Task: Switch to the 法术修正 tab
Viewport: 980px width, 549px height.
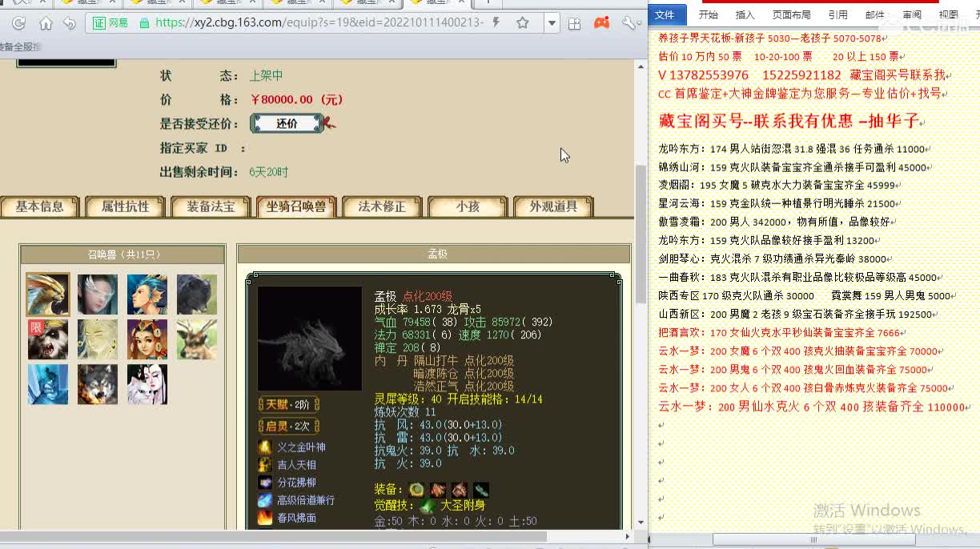Action: pyautogui.click(x=382, y=206)
